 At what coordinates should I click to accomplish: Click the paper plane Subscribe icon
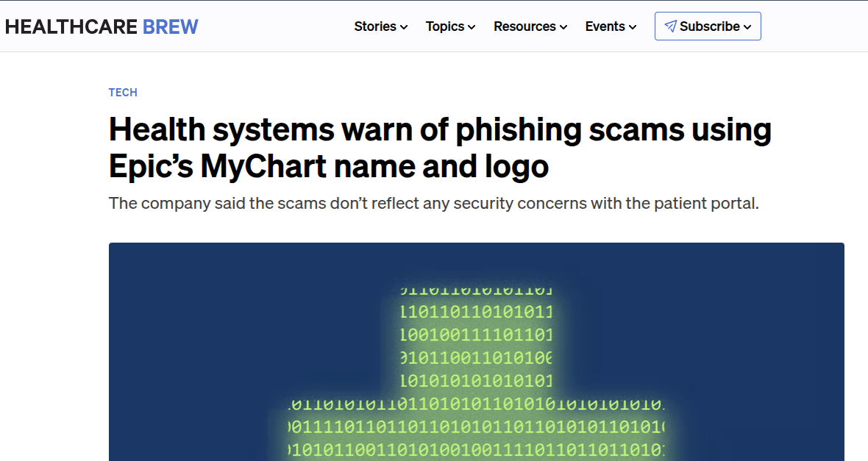[670, 26]
